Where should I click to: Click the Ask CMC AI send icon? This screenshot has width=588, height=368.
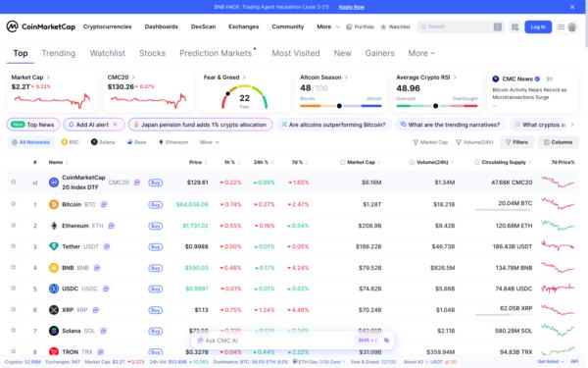coord(387,341)
